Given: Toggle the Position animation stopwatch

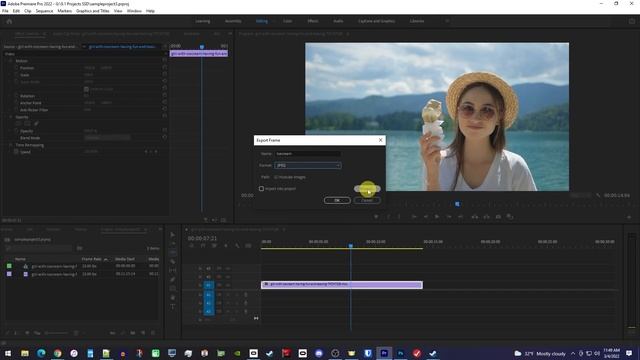Looking at the screenshot, I should pyautogui.click(x=16, y=68).
